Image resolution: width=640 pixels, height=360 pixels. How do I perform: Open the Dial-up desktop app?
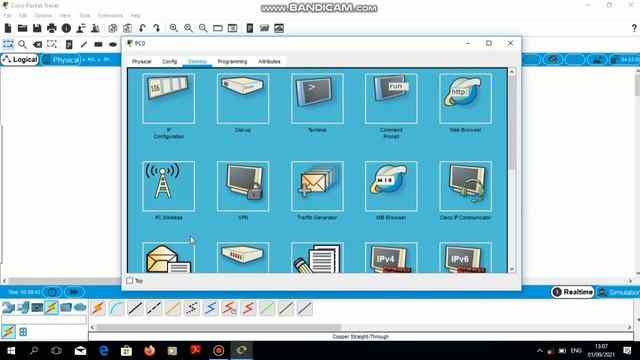243,98
